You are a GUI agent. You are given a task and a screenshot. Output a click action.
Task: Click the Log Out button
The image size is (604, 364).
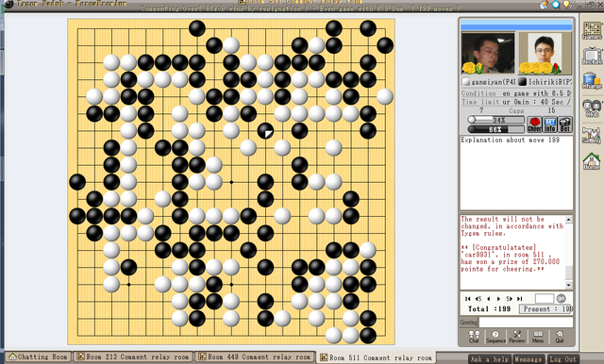562,359
